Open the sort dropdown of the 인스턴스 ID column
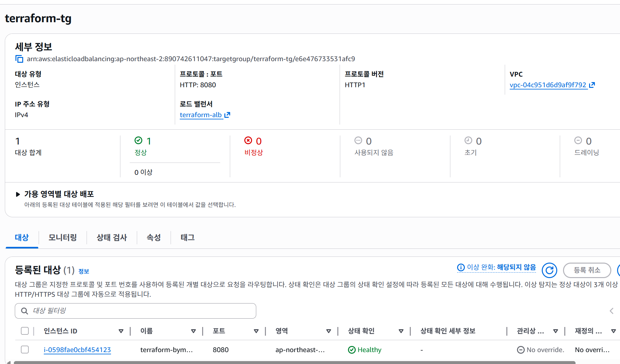 pyautogui.click(x=121, y=331)
